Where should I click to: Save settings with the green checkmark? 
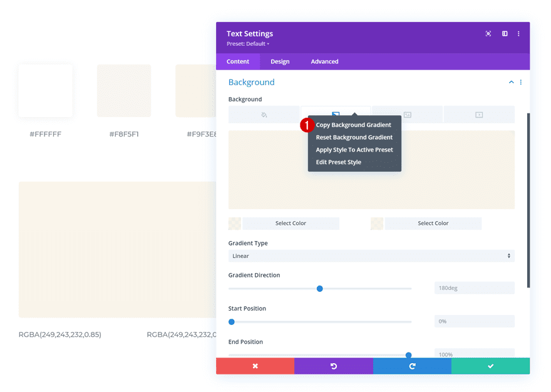point(490,366)
